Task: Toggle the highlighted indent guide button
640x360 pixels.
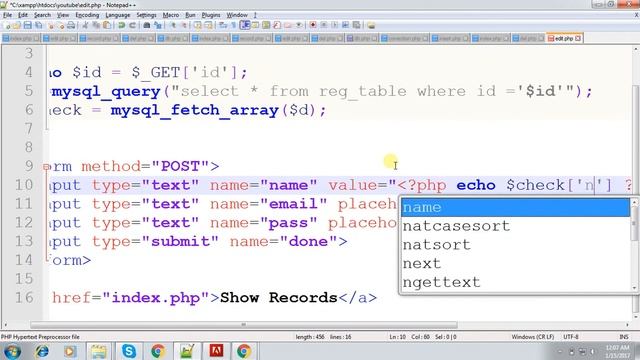Action: coord(245,25)
